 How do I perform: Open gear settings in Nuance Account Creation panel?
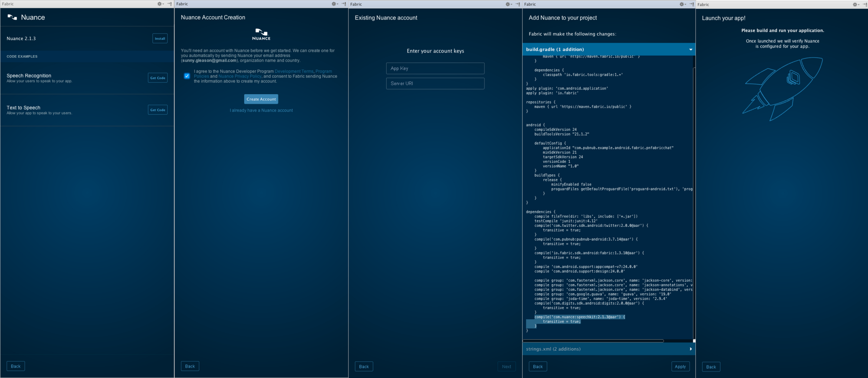(x=335, y=4)
